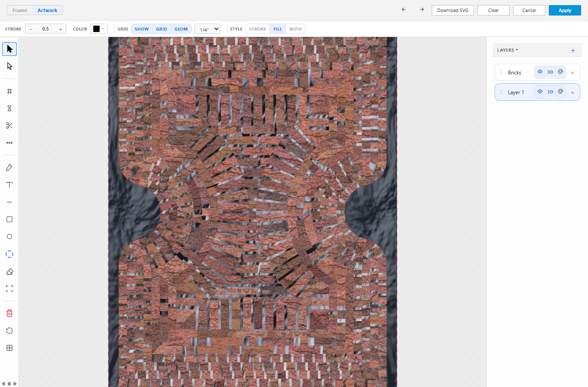Click the hourglass tool icon
Image resolution: width=588 pixels, height=387 pixels.
9,108
